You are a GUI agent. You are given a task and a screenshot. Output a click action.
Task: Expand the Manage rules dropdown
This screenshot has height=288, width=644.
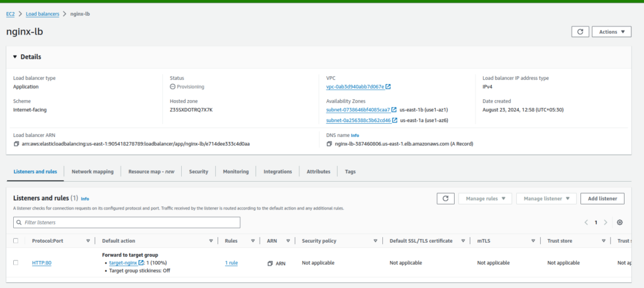pyautogui.click(x=485, y=199)
